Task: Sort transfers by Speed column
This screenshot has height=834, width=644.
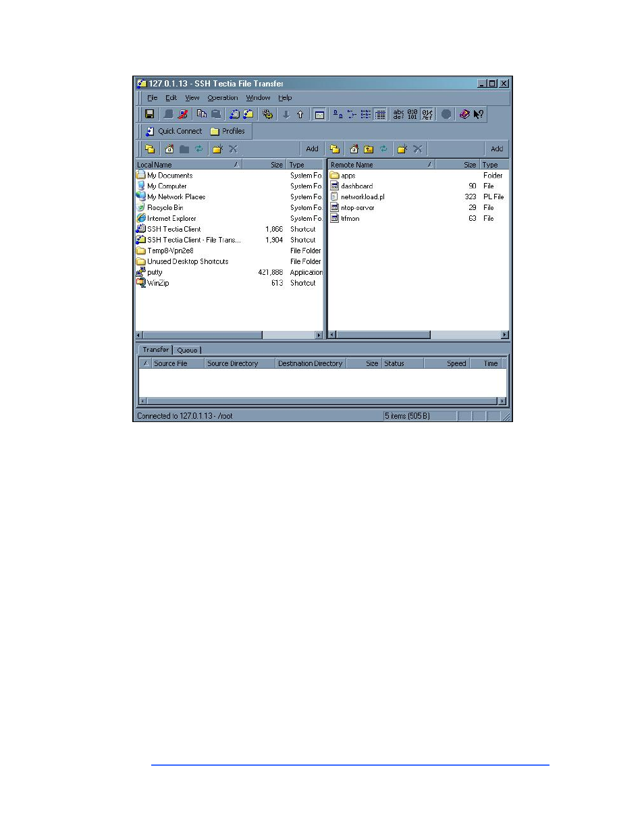Action: pos(447,363)
